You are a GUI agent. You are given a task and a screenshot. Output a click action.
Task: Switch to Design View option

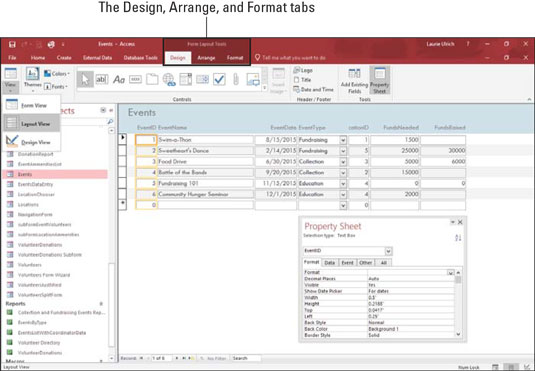point(31,142)
